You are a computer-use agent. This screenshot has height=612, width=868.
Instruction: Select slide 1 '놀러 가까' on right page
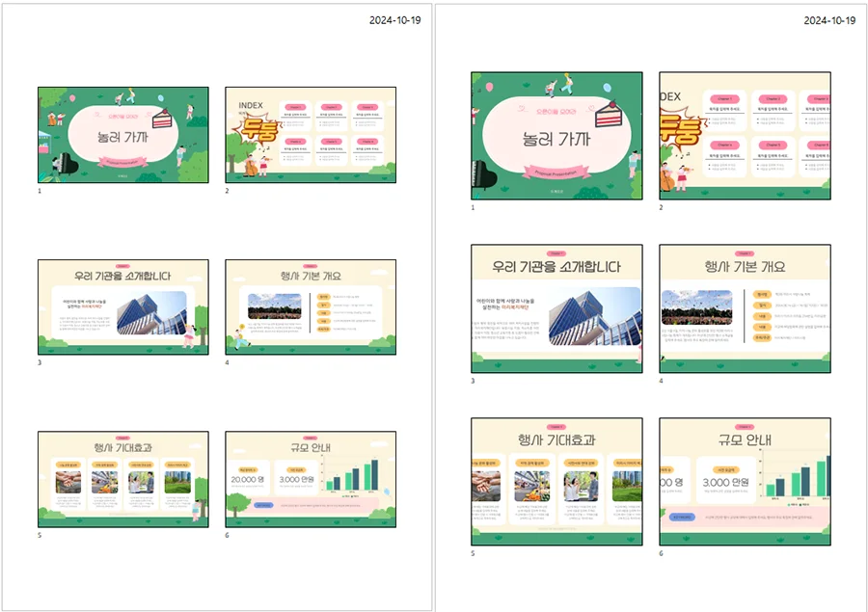[x=556, y=136]
